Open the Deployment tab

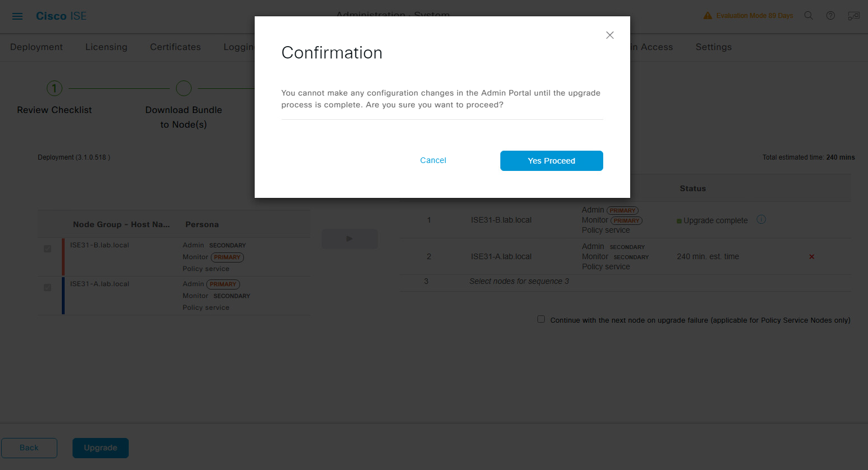click(x=37, y=47)
